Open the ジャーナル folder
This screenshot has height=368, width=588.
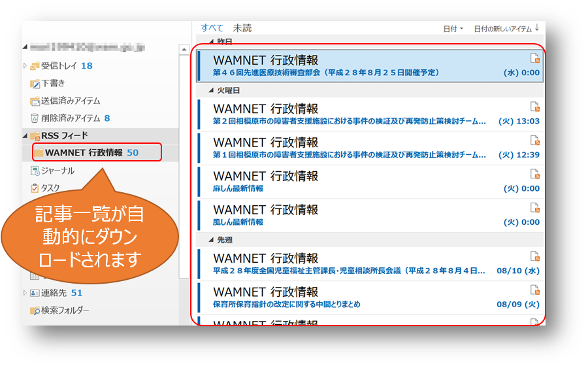pos(57,171)
